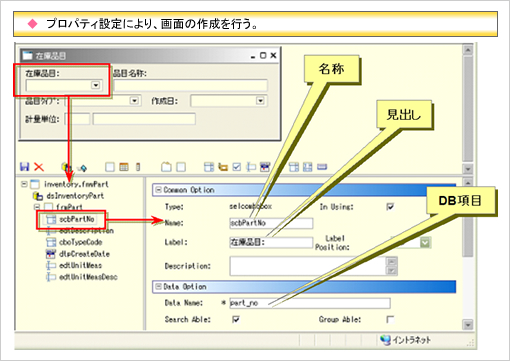Select the cboTypeCode tree node
Image resolution: width=510 pixels, height=361 pixels.
(x=81, y=242)
